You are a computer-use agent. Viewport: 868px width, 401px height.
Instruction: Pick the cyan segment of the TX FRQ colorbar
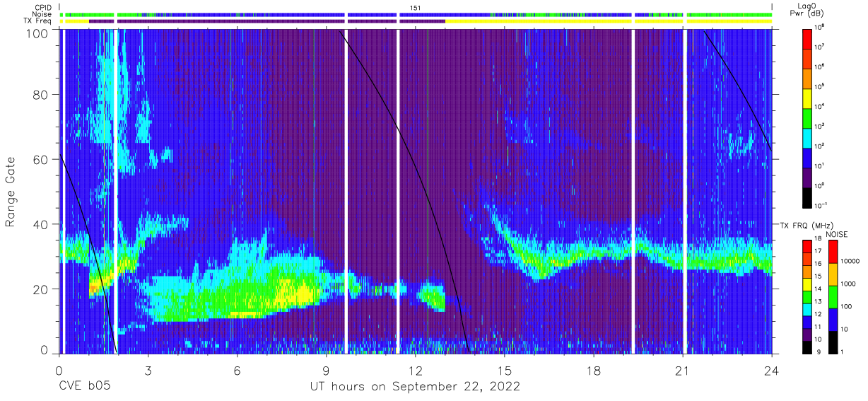(x=808, y=308)
